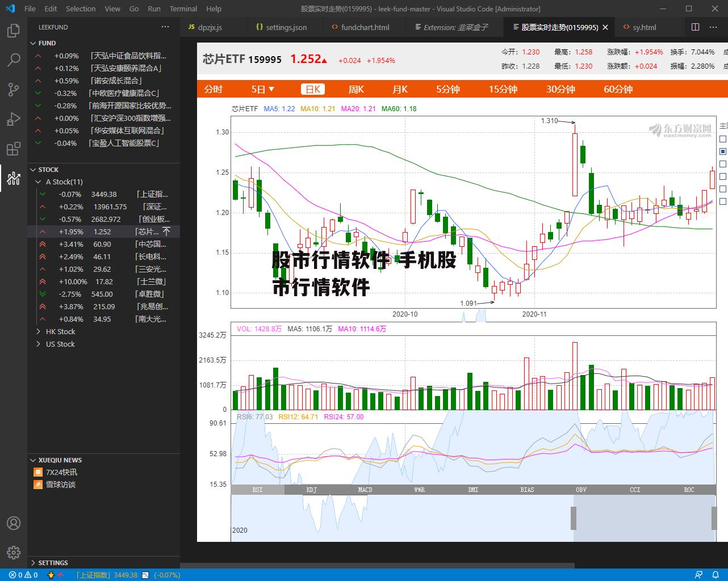Screen dimensions: 728x581
Task: Click left handle of chart range selector
Action: [x=574, y=518]
